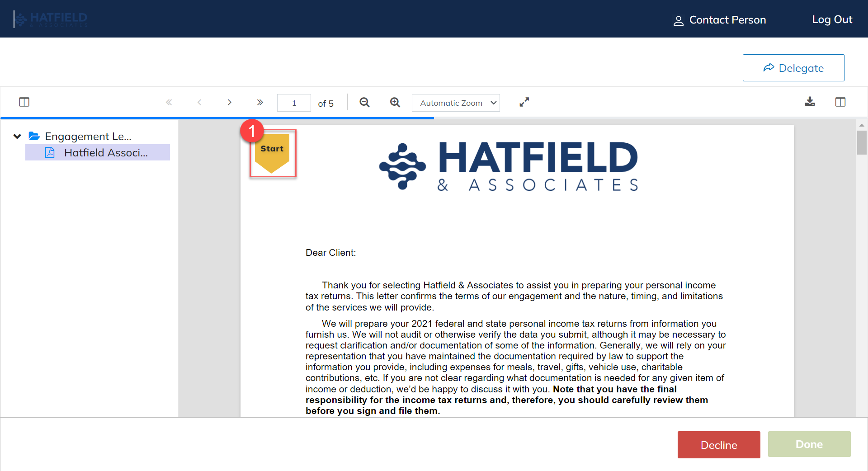Click the scrollbar up arrow

(862, 125)
